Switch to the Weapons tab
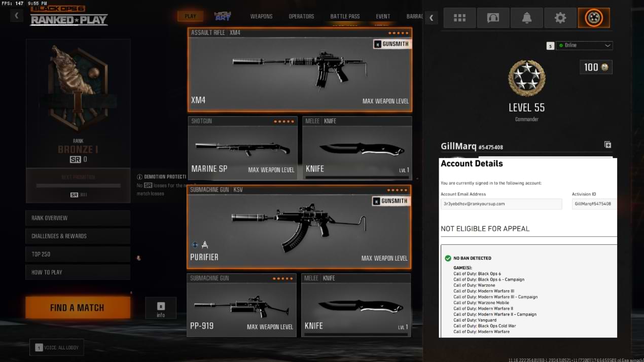644x362 pixels. point(261,16)
